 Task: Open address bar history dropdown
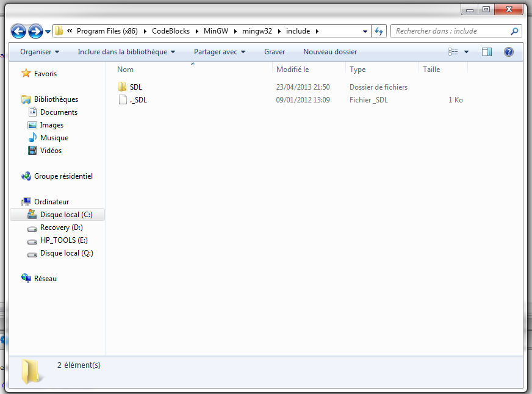coord(365,32)
